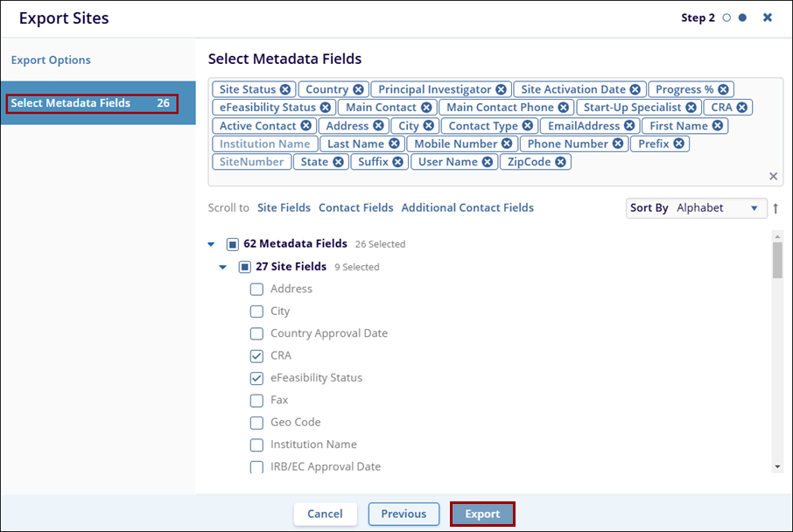Remove the ZipCode tag
The image size is (793, 532).
(560, 162)
